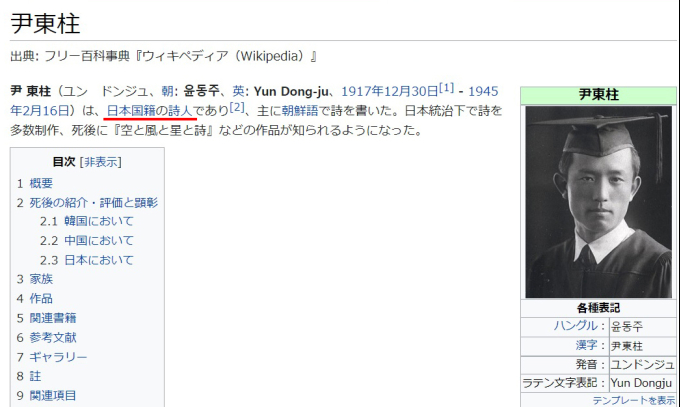Open the 日本国籍の詩人 link
This screenshot has width=680, height=407.
(x=151, y=110)
